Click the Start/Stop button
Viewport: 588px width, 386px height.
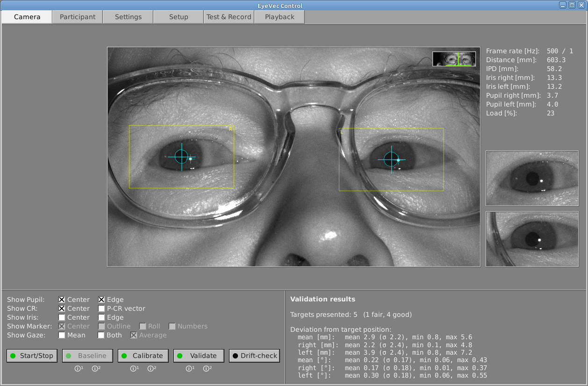[32, 356]
